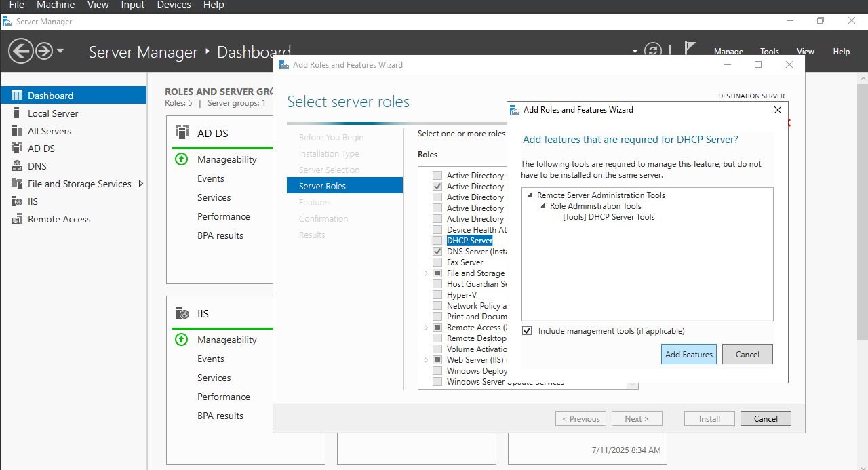Click Cancel in the wizard footer
Image resolution: width=868 pixels, height=470 pixels.
766,419
